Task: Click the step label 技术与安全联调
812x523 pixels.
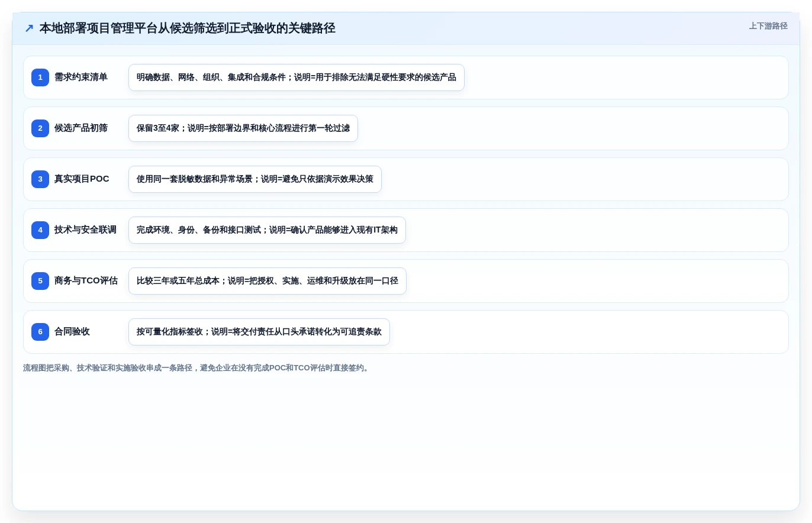Action: [x=85, y=230]
